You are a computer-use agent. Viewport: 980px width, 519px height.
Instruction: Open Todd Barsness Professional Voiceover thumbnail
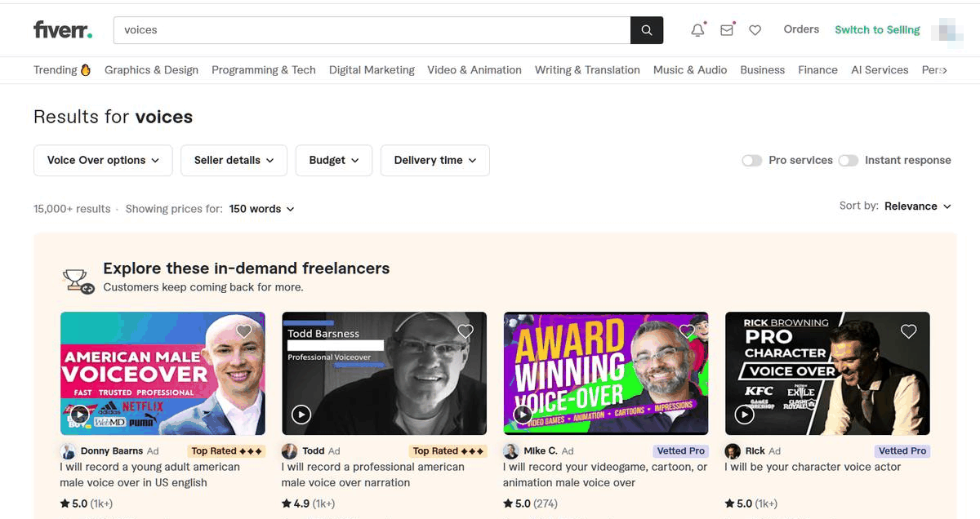click(384, 373)
